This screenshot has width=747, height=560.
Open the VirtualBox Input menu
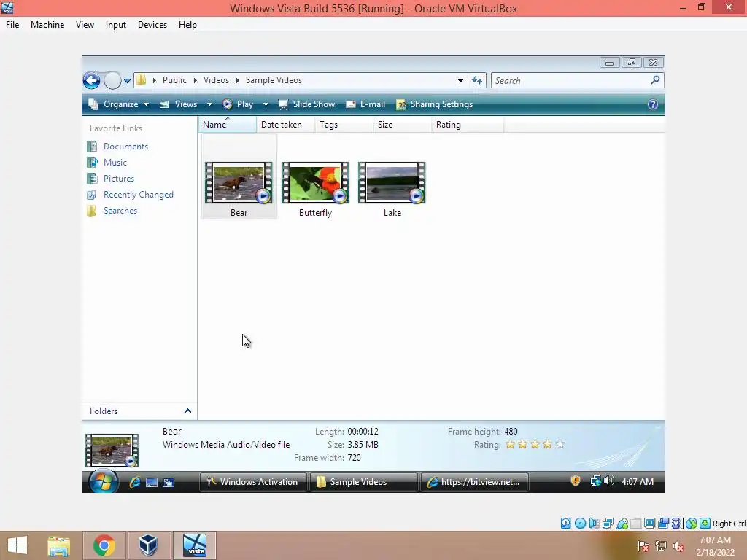point(116,25)
